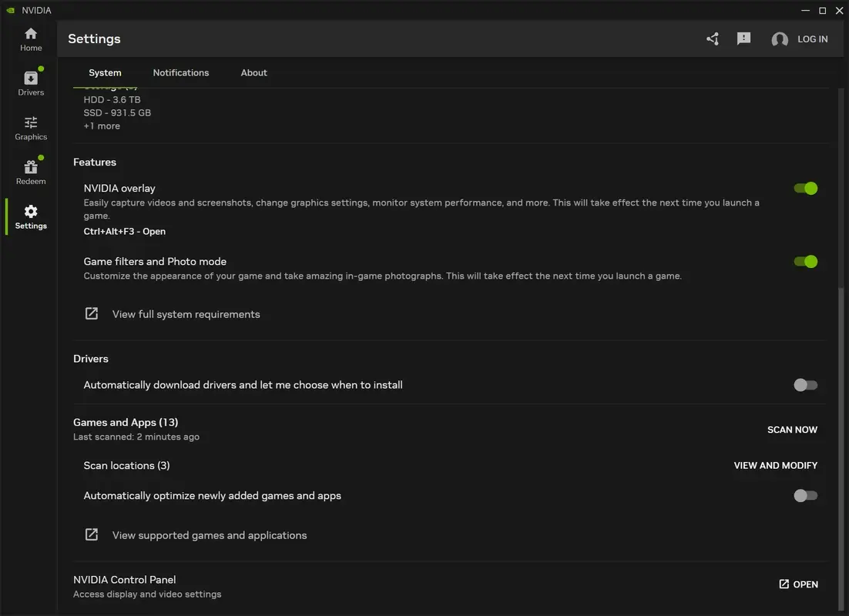Switch to the Notifications tab

coord(181,72)
